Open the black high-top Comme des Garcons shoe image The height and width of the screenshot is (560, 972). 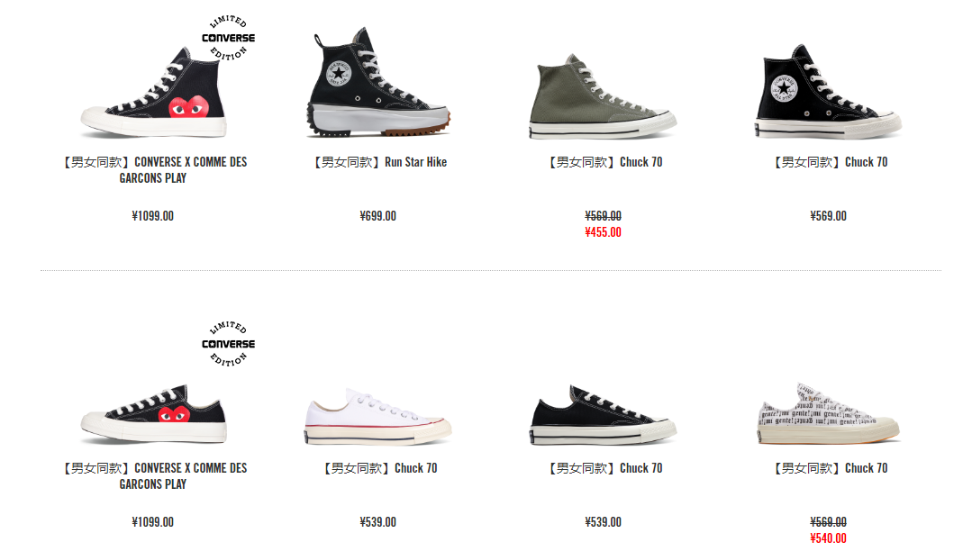click(x=153, y=93)
